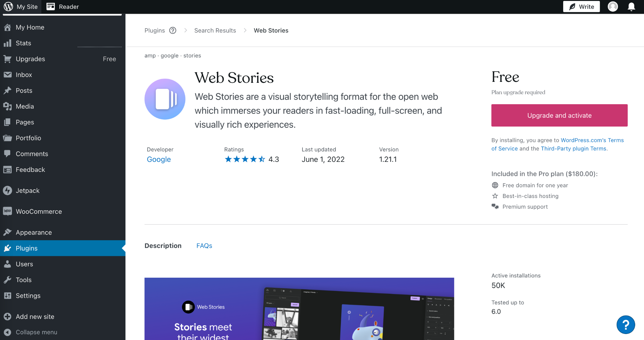
Task: Click the Collapse menu label
Action: (36, 332)
